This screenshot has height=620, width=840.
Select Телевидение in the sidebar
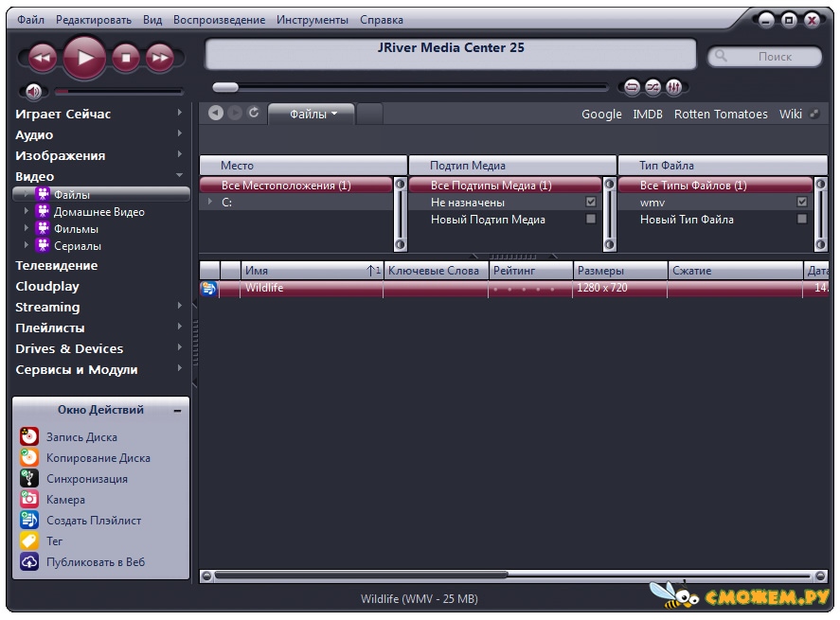pyautogui.click(x=56, y=266)
